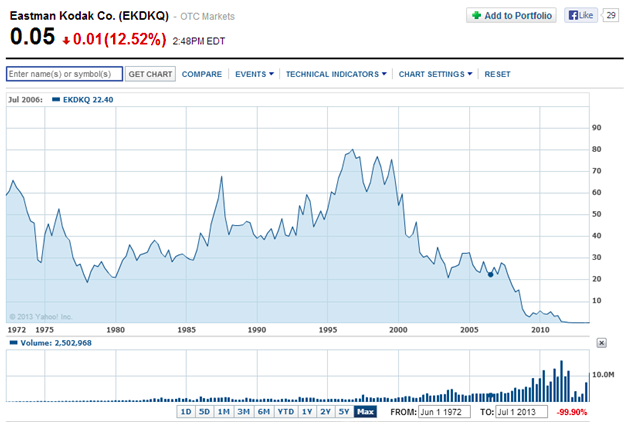Select the 5Y range tab

pyautogui.click(x=344, y=412)
